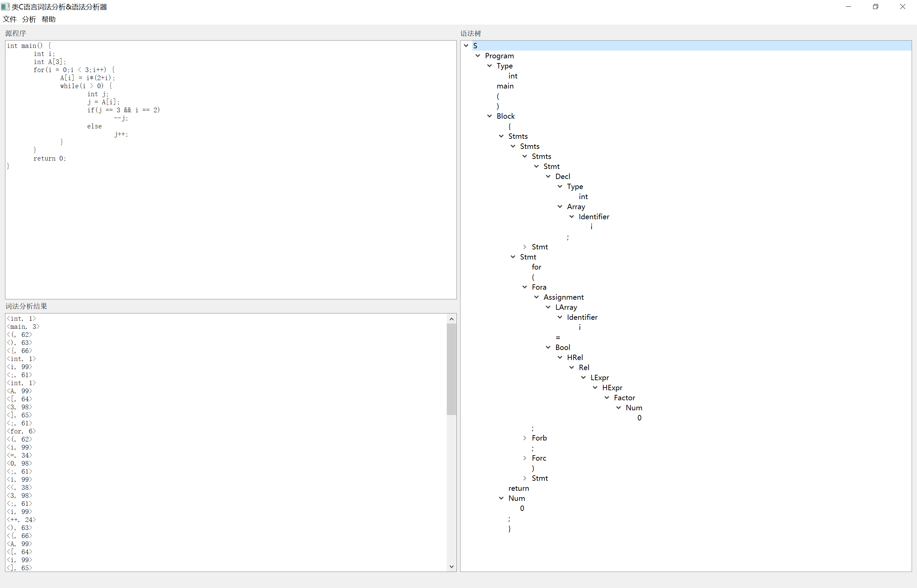
Task: Collapse the Array tree node
Action: (560, 207)
